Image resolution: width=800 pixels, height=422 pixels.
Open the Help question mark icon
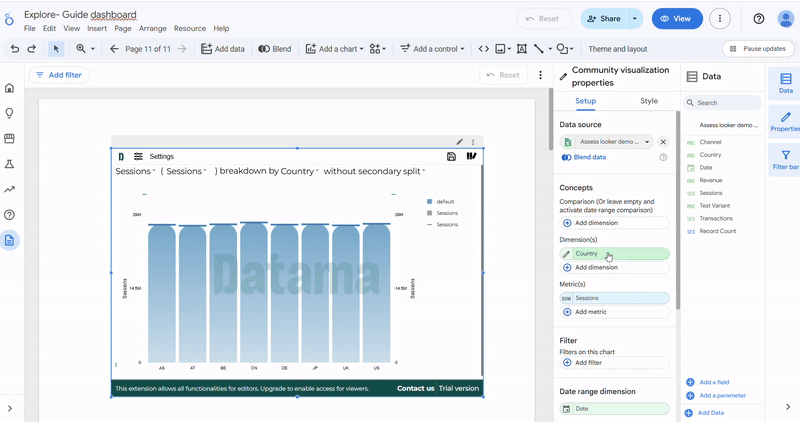759,19
